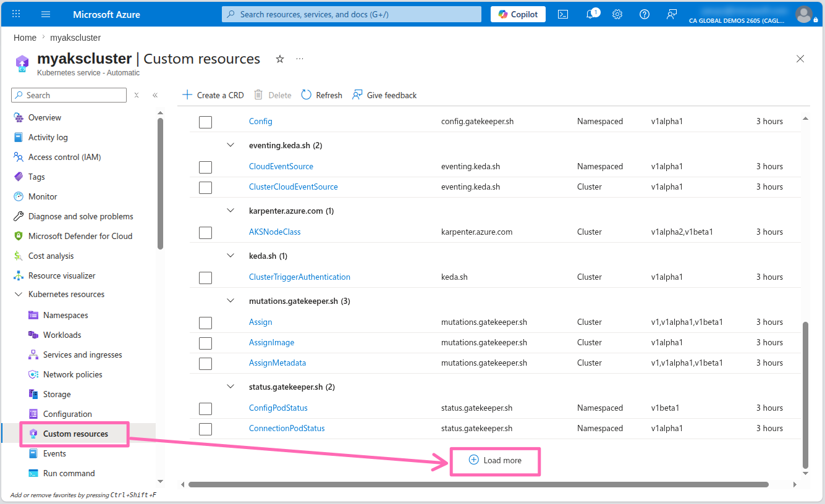
Task: Click the Workloads icon
Action: pos(33,335)
